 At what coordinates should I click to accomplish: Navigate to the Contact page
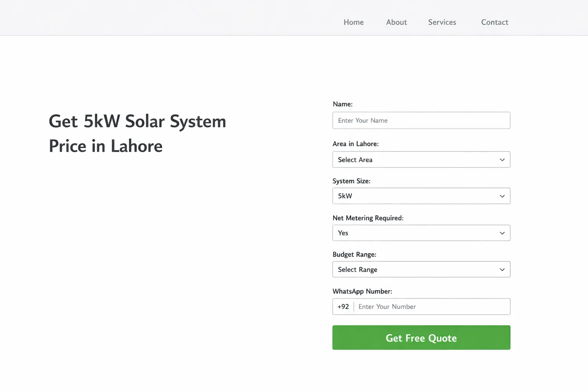pyautogui.click(x=495, y=22)
